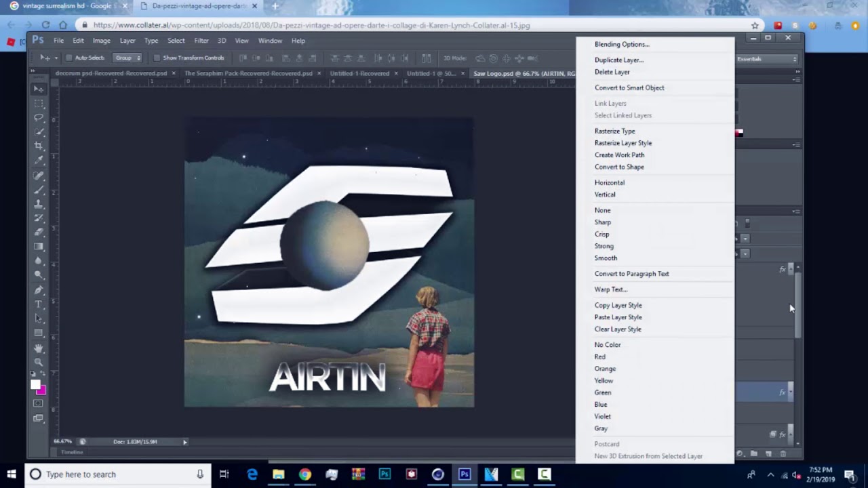
Task: Click the taskbar search box
Action: [117, 474]
